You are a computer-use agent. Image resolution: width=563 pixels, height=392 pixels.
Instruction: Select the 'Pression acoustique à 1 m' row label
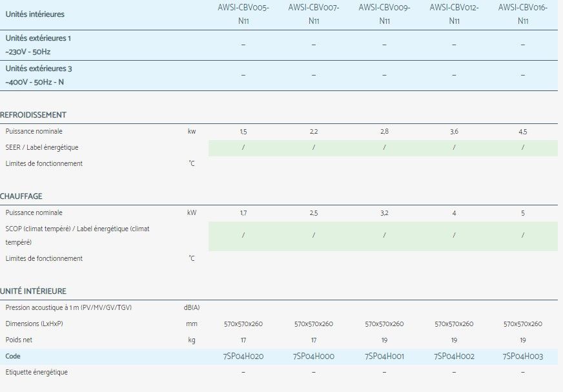(68, 307)
